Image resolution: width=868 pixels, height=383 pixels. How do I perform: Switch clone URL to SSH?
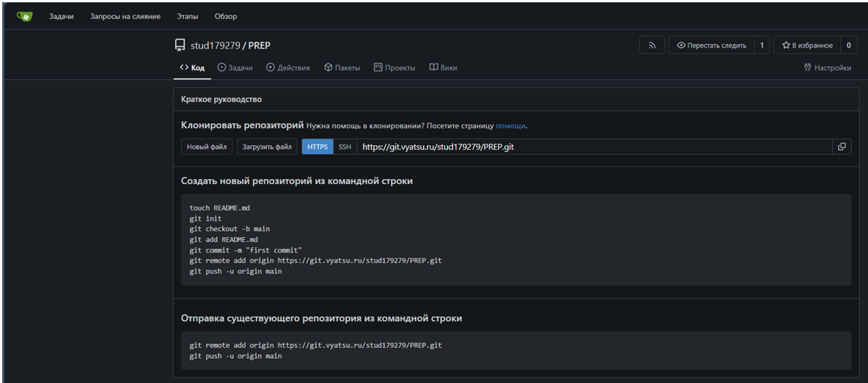[x=345, y=147]
